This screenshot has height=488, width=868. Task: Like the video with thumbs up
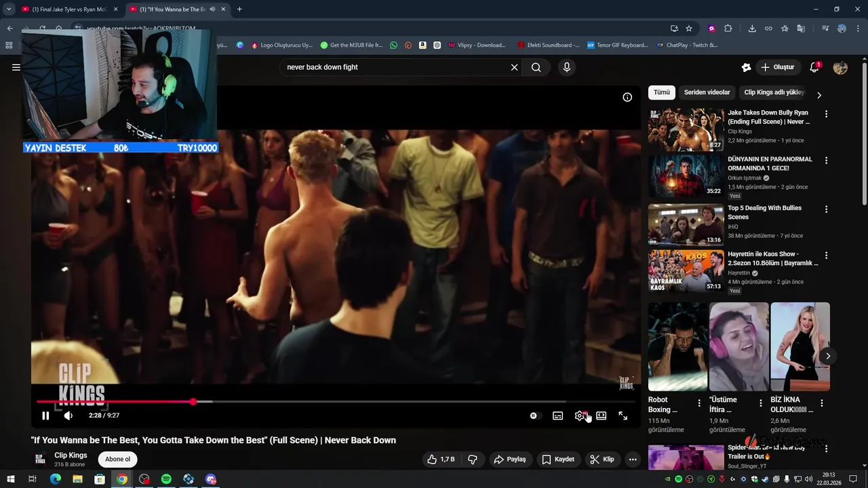point(441,460)
